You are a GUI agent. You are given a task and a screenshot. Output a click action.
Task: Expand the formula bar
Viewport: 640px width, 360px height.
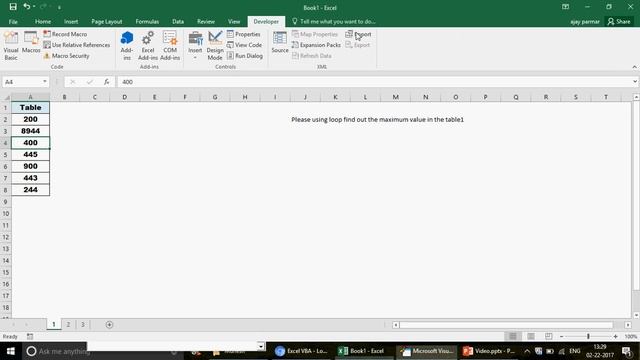(635, 82)
